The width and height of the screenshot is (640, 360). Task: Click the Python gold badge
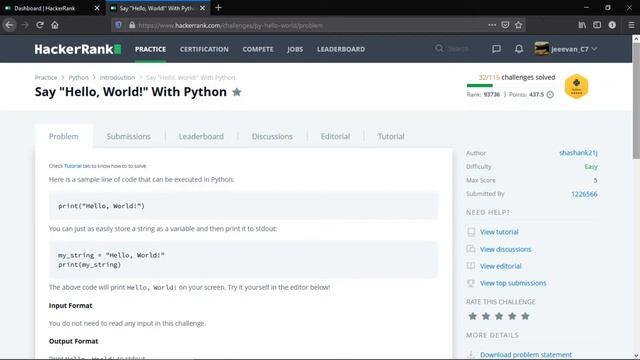[576, 87]
